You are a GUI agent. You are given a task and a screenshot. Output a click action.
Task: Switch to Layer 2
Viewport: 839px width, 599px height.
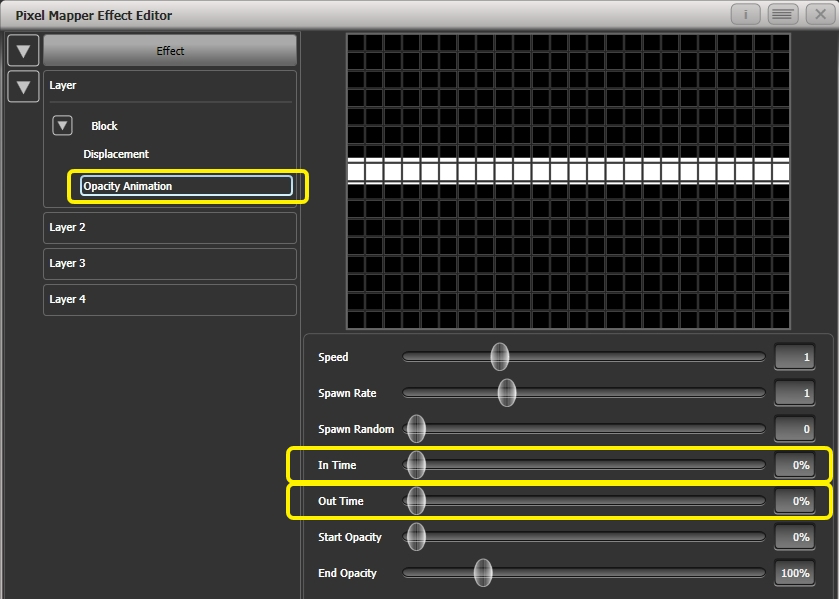click(x=169, y=227)
